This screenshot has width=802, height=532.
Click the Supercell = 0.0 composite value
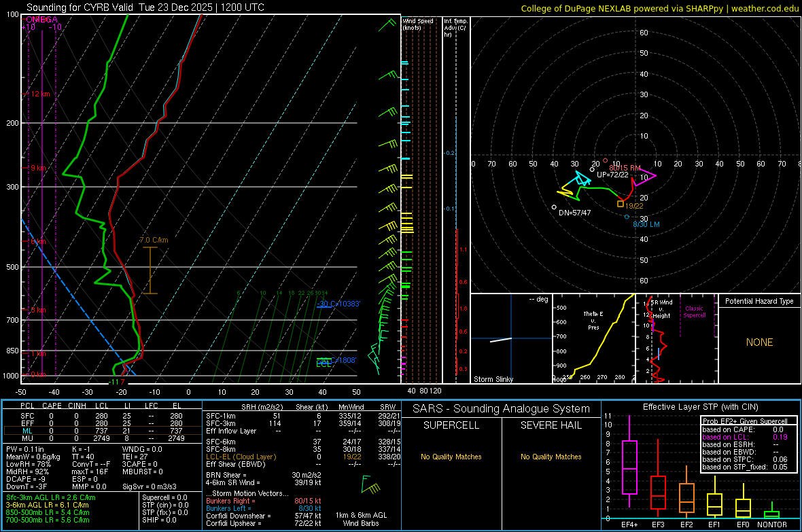[x=164, y=497]
